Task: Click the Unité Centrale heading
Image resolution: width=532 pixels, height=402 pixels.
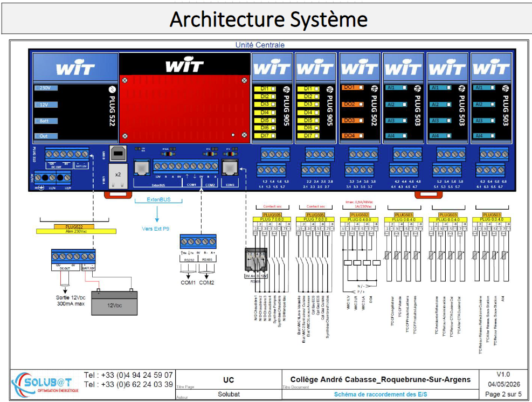Action: 260,45
